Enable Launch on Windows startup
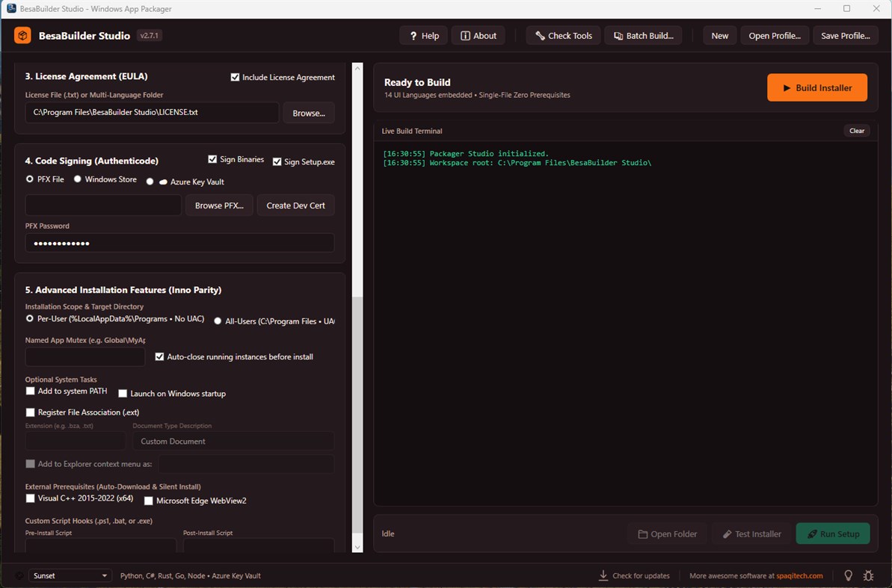The height and width of the screenshot is (588, 892). 123,394
